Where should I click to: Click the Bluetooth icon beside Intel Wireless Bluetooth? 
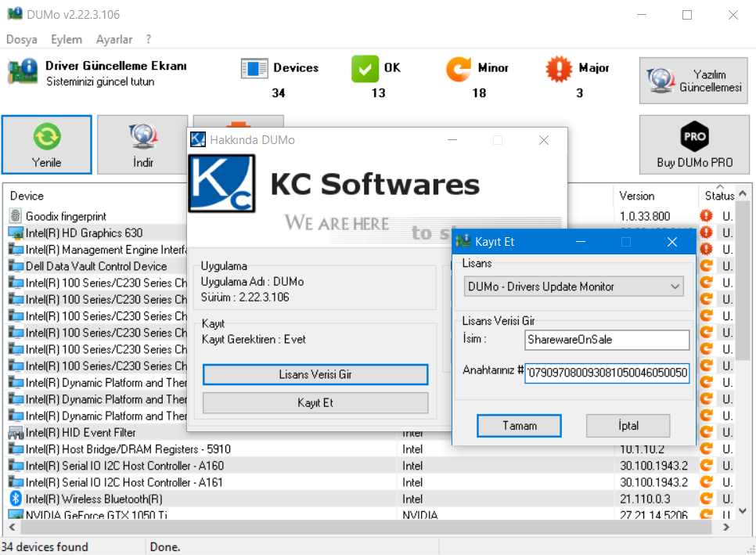[16, 499]
